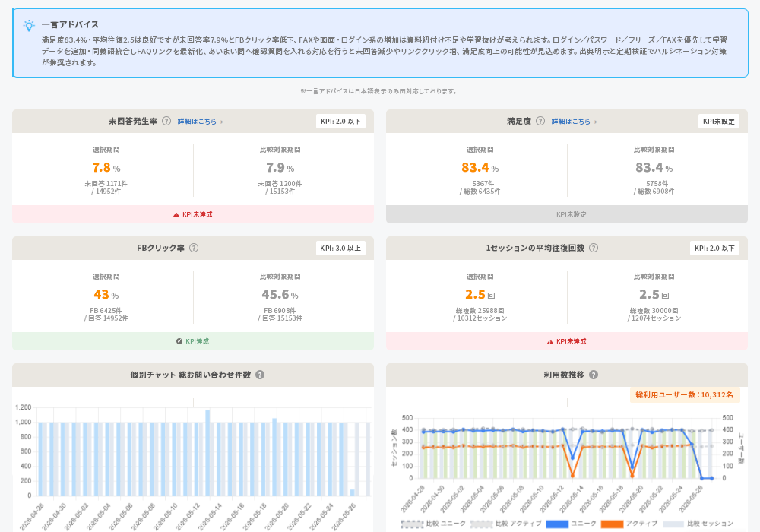
Task: Click the 45.6 % comparison value
Action: point(280,295)
